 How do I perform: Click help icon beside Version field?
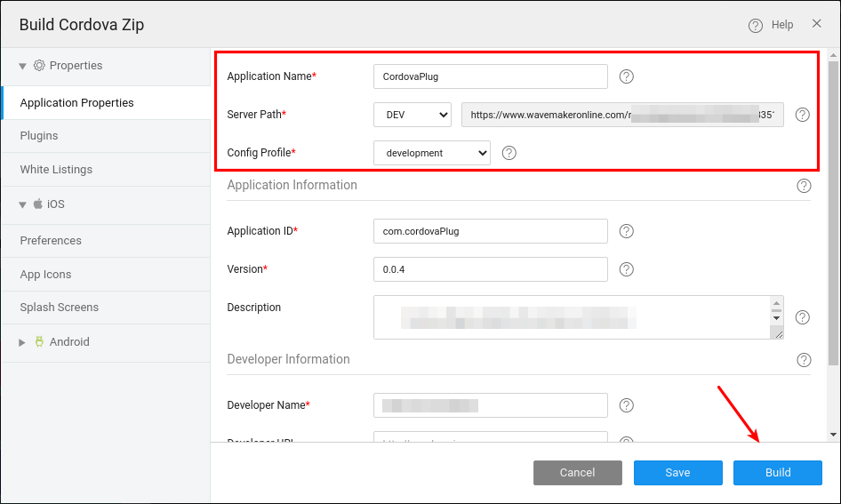pyautogui.click(x=626, y=269)
